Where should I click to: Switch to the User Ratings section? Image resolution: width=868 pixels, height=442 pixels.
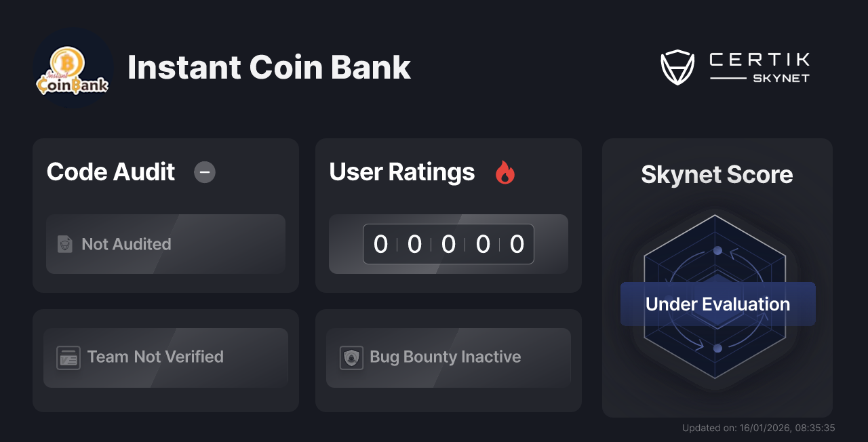tap(401, 172)
